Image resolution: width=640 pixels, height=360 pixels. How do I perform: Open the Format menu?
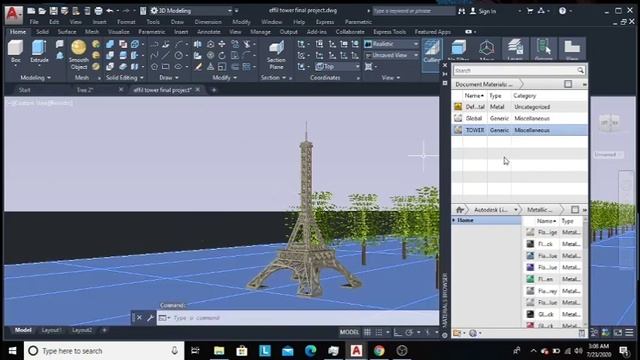pos(126,22)
